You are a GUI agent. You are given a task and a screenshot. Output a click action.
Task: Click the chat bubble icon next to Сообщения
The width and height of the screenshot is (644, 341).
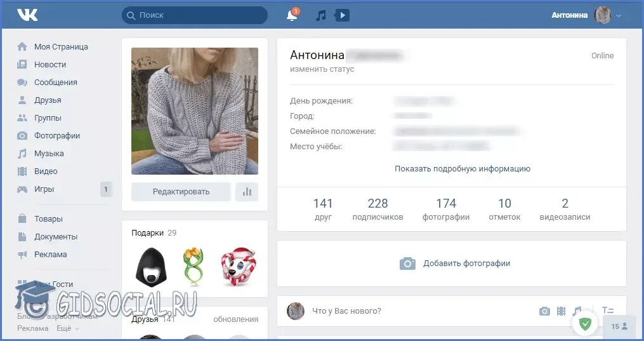point(22,82)
